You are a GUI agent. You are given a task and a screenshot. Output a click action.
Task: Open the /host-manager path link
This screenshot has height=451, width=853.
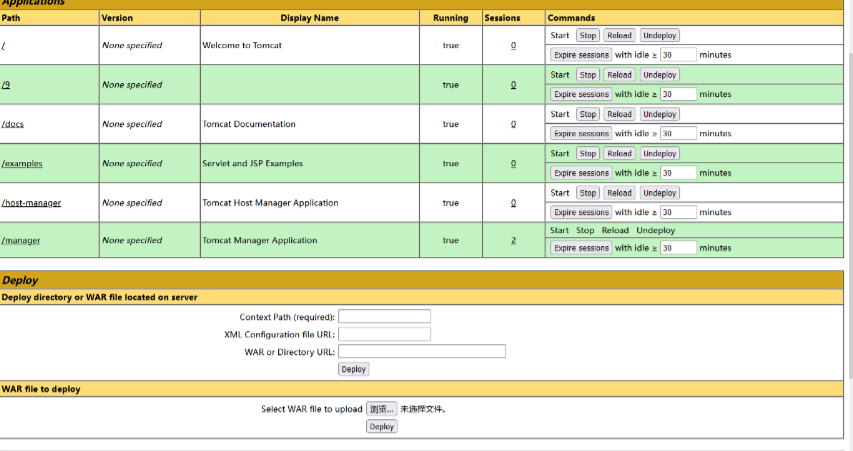(x=31, y=203)
